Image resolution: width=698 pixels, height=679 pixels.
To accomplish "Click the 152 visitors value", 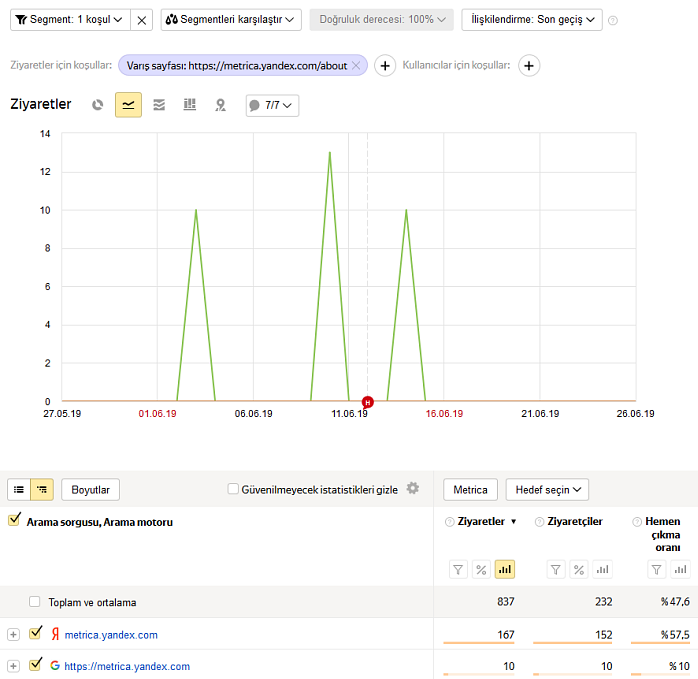I will [604, 635].
